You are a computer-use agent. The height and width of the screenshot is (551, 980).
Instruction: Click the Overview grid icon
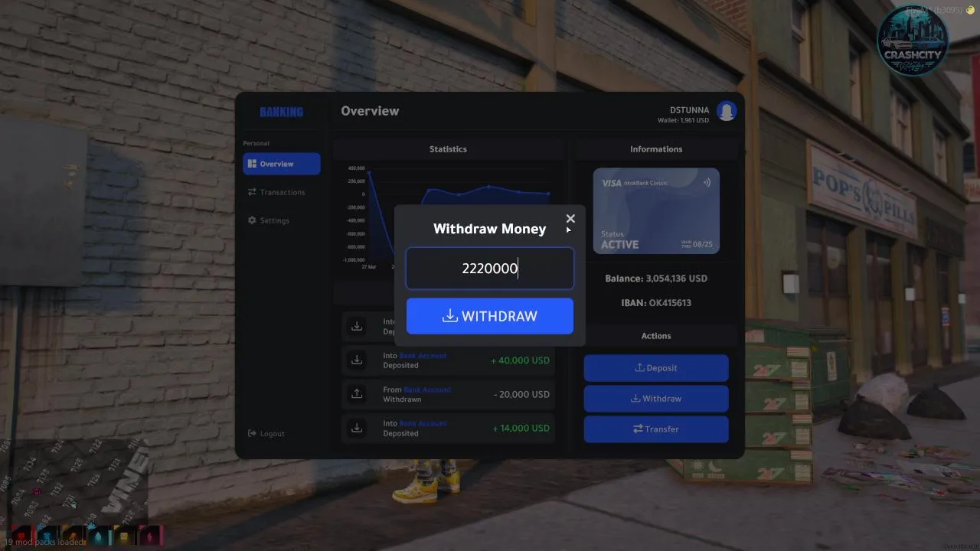[252, 164]
